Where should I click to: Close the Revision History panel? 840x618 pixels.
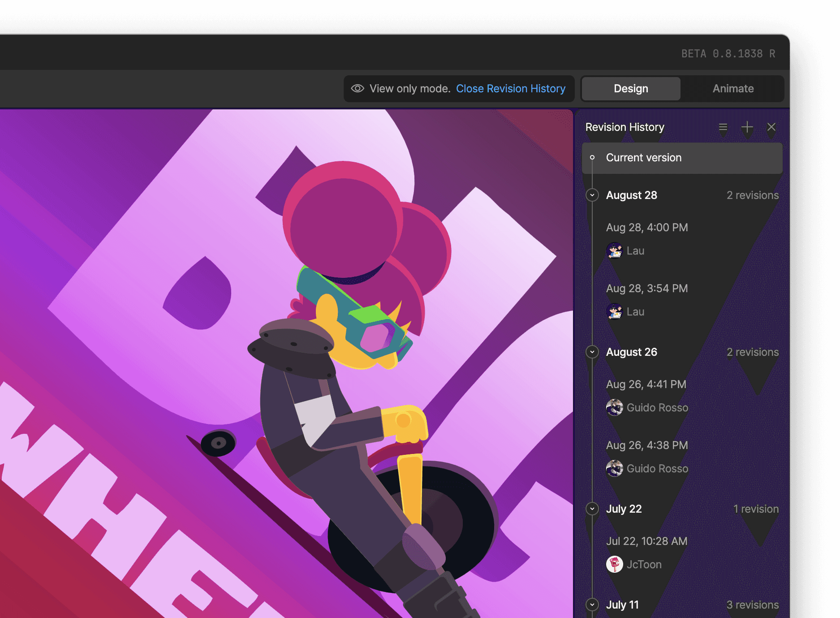pyautogui.click(x=771, y=127)
